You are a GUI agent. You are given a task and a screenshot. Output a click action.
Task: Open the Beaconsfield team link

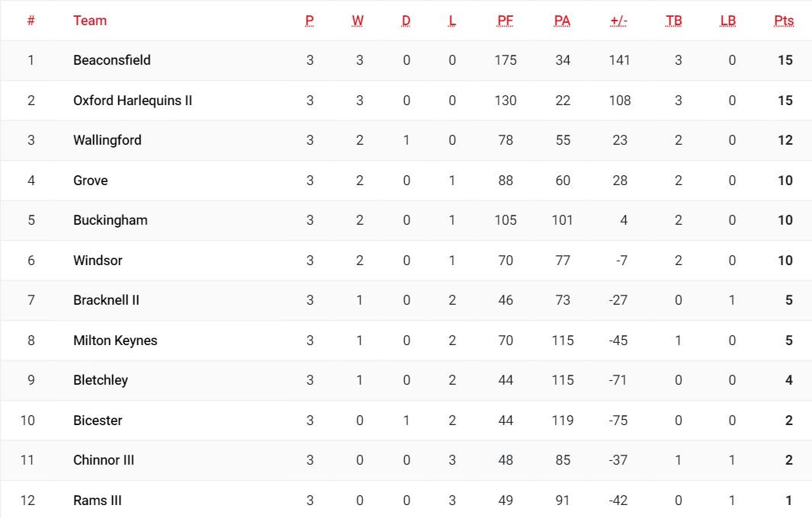(x=111, y=60)
